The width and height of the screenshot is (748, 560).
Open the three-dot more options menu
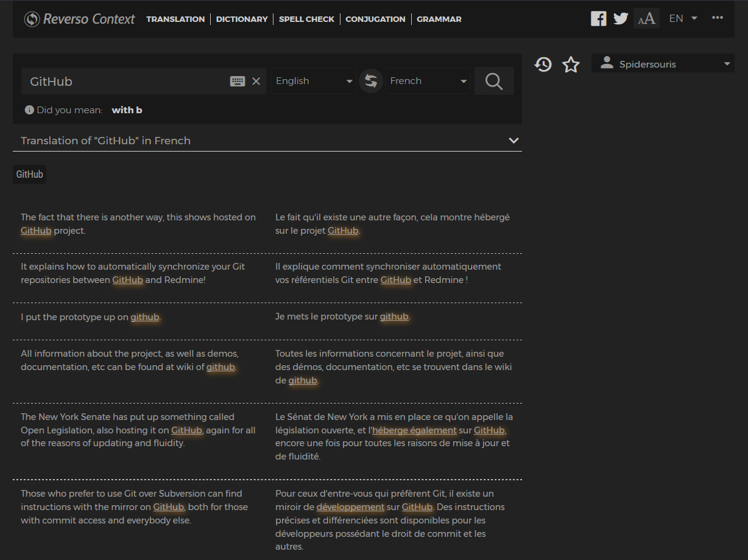[x=718, y=18]
